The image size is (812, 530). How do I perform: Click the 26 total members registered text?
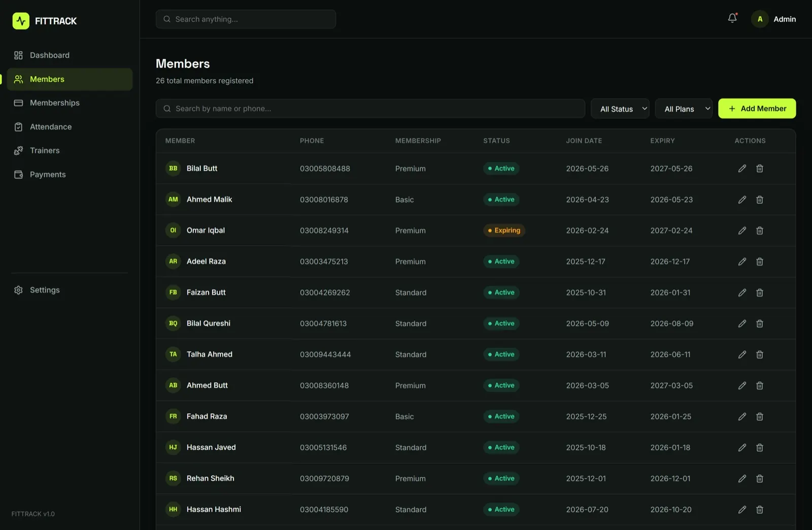tap(205, 81)
